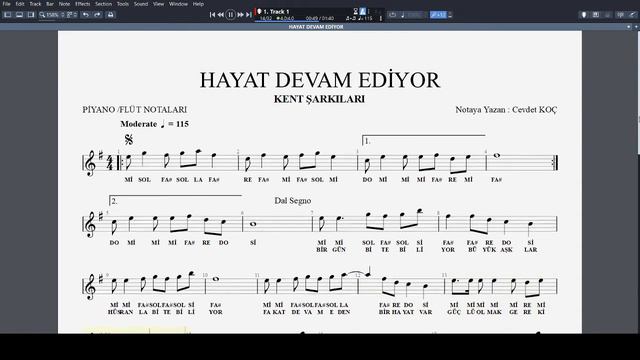Toggle the metronome
The height and width of the screenshot is (360, 640).
[362, 11]
